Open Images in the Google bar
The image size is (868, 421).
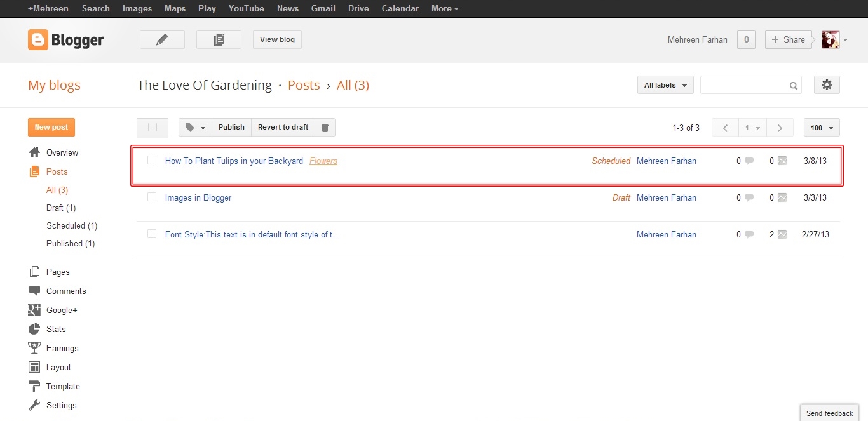(137, 8)
